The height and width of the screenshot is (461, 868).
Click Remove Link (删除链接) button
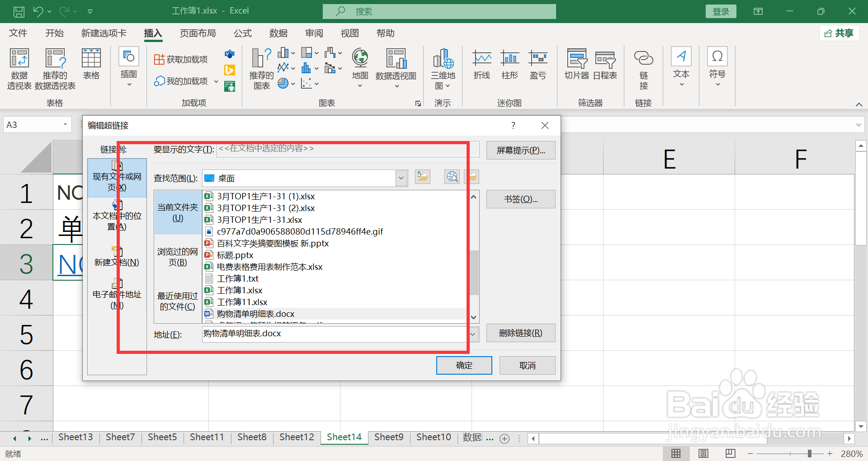[x=521, y=333]
